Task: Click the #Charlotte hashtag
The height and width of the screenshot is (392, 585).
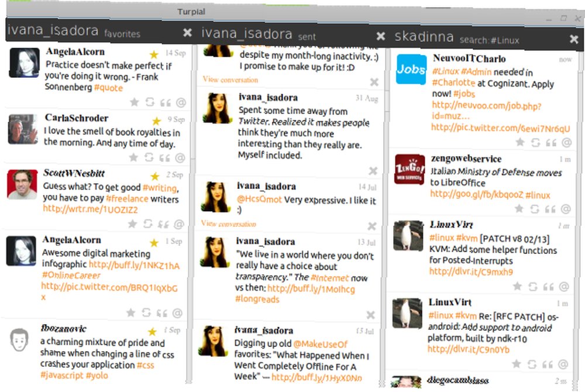Action: 453,83
